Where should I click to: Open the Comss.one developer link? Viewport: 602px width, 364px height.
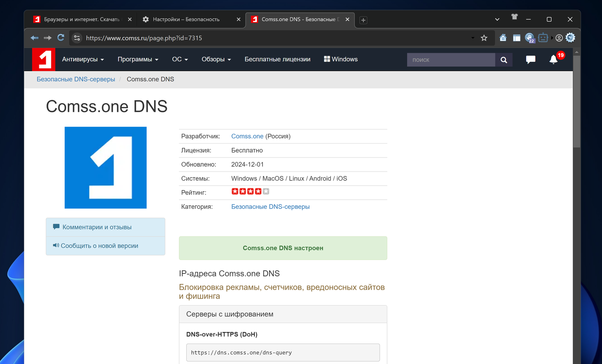[x=247, y=136]
